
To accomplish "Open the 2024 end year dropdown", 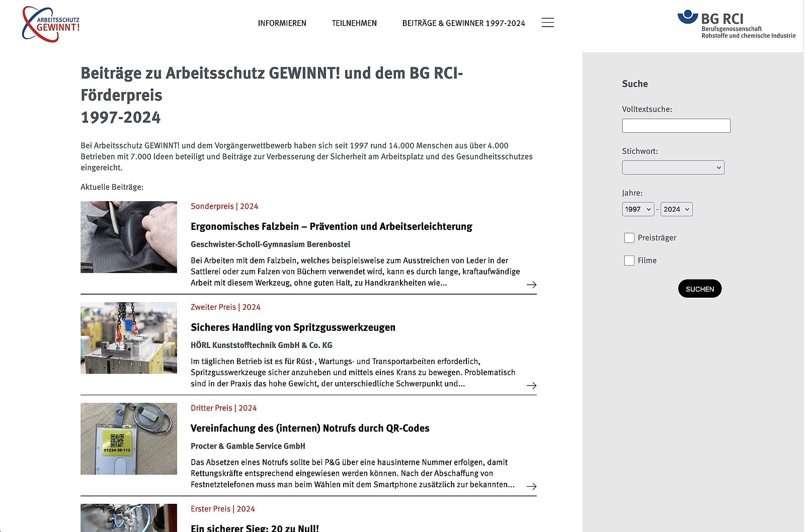I will point(677,209).
